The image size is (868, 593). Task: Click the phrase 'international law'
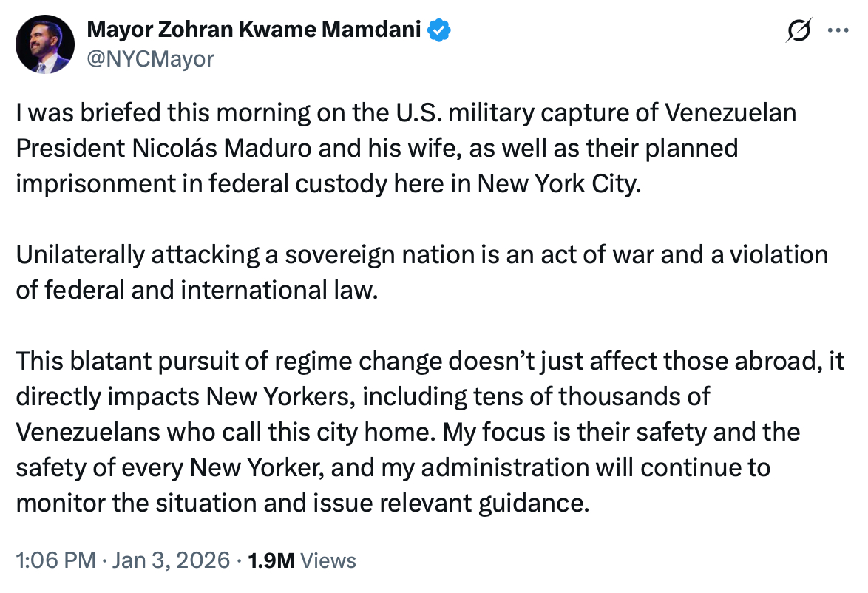(x=278, y=289)
